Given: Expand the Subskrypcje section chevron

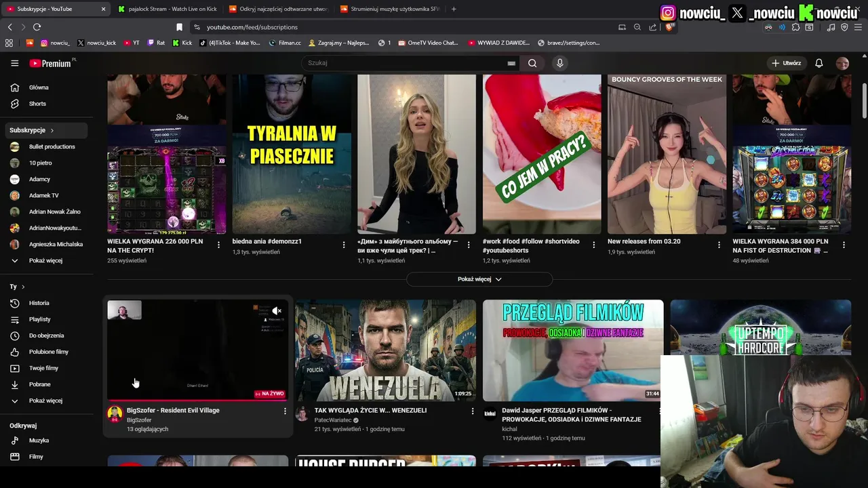Looking at the screenshot, I should coord(52,130).
